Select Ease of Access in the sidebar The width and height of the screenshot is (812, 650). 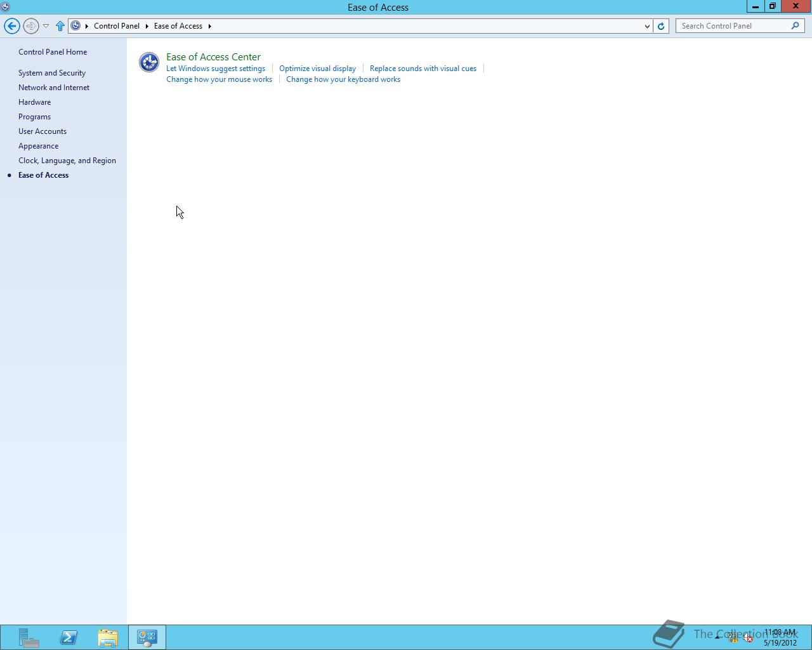tap(43, 175)
